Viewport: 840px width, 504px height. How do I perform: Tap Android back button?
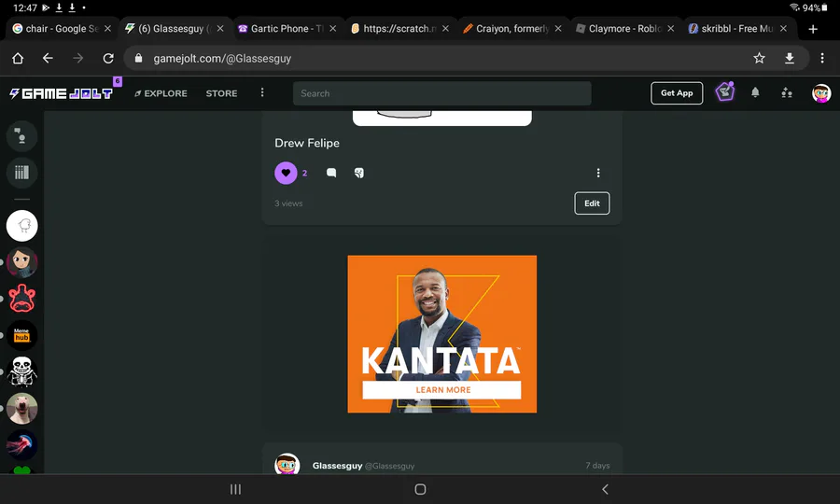click(605, 489)
